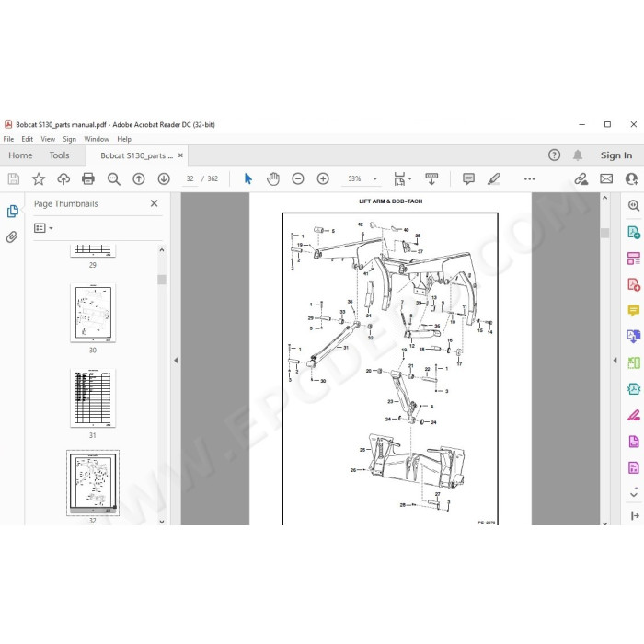Viewport: 644px width, 644px height.
Task: Upload to cloud icon
Action: coord(63,178)
